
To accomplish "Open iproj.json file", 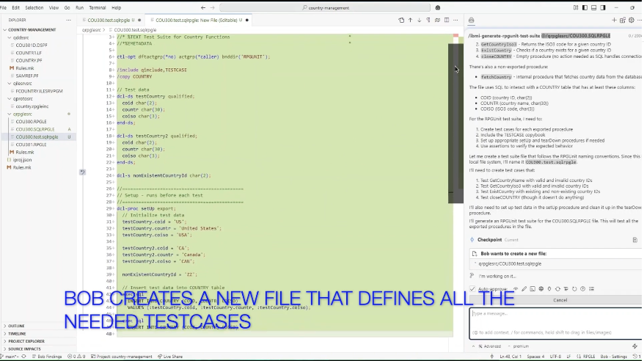I will coord(38,160).
